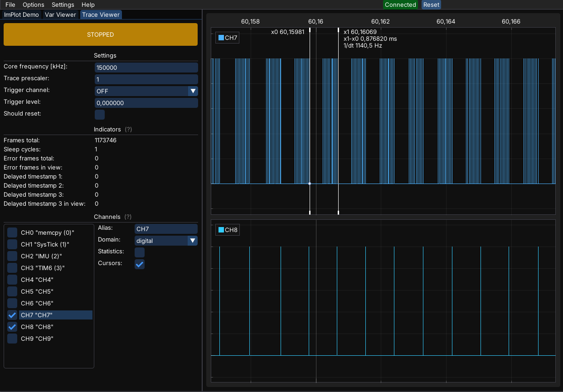Screen dimensions: 563x392
Task: Click the Core frequency input field
Action: [x=146, y=68]
